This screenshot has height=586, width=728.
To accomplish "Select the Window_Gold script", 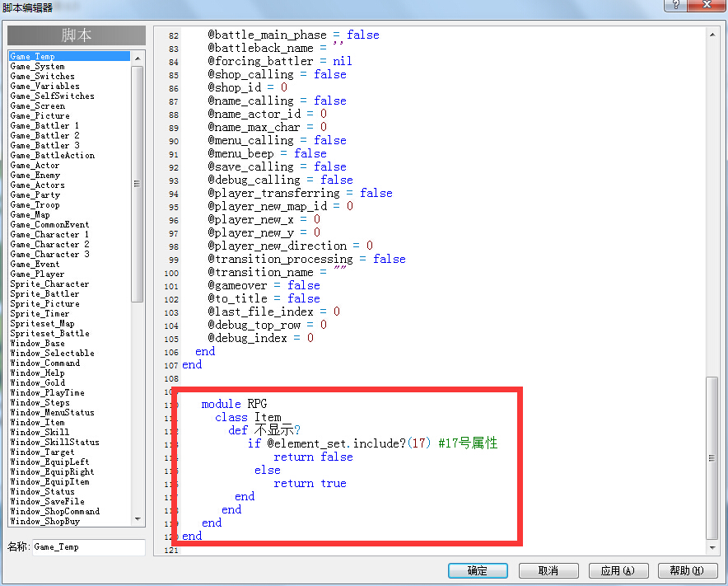I will (x=38, y=383).
